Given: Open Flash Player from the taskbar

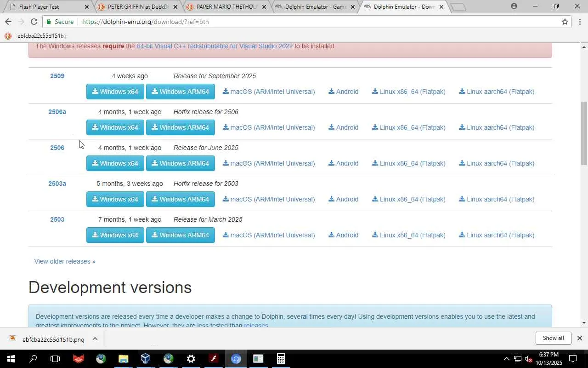Looking at the screenshot, I should (213, 359).
